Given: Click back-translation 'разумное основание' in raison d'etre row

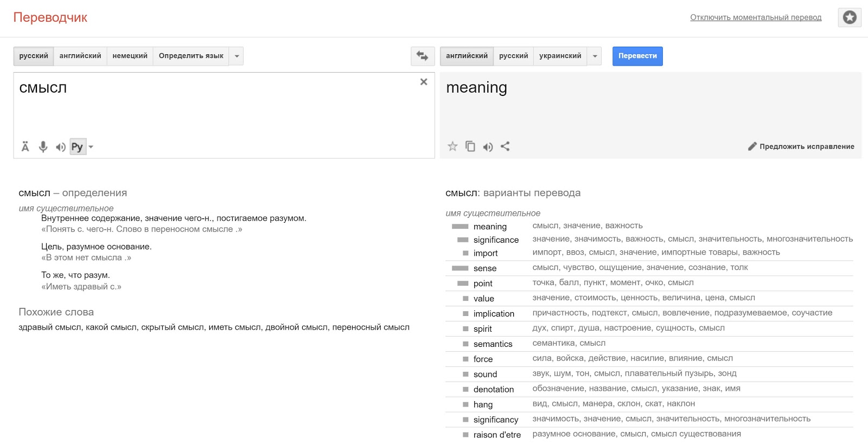Looking at the screenshot, I should point(574,434).
